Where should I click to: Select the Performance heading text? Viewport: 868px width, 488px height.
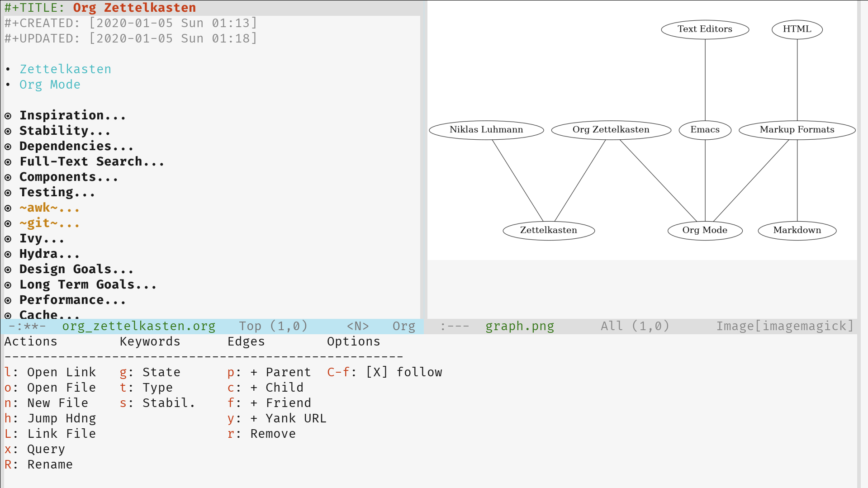pyautogui.click(x=72, y=300)
